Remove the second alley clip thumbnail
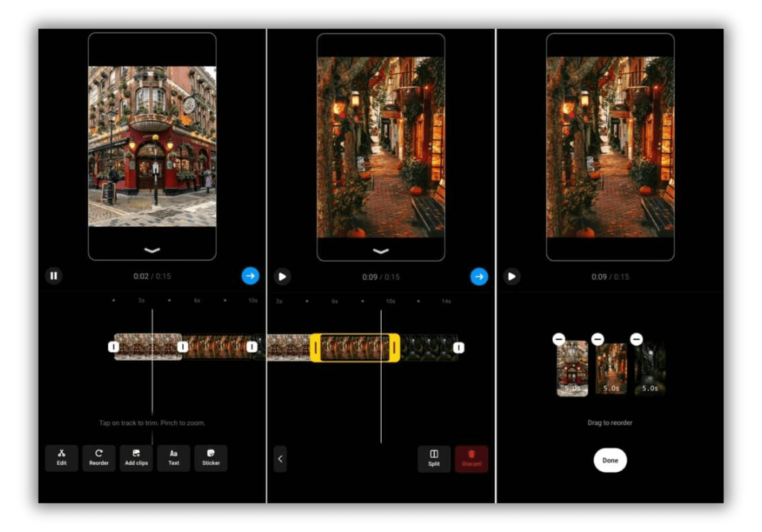 (598, 339)
